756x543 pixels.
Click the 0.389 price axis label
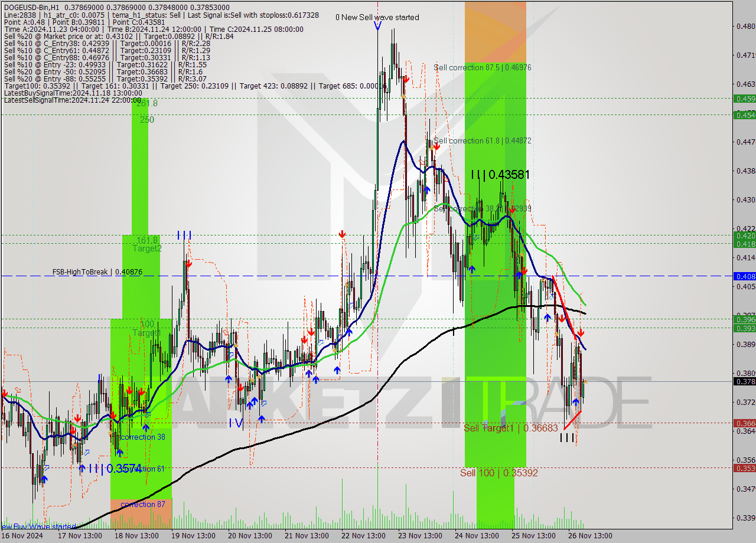(745, 344)
